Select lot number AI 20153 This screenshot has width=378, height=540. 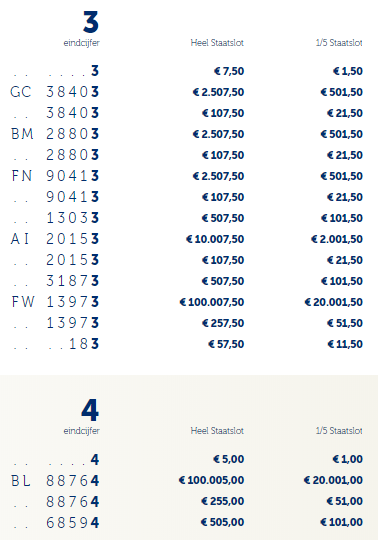[55, 239]
